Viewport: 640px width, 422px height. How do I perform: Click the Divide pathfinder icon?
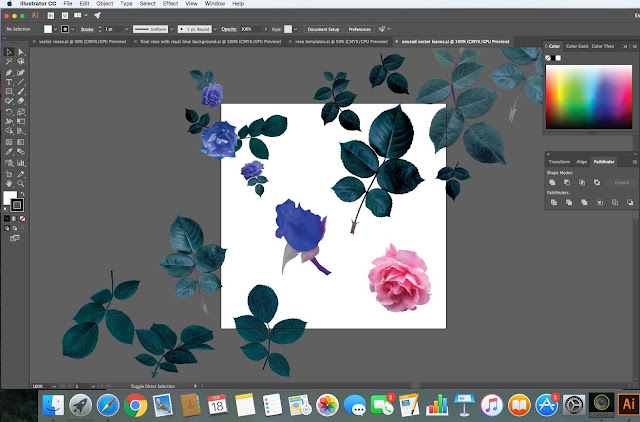tap(554, 202)
